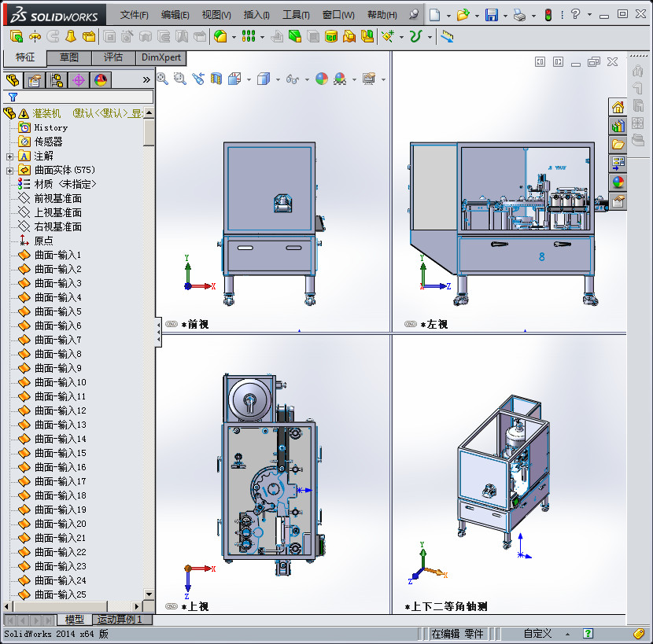Click the link-views icon beside 上视 label
Screen dimensions: 653x644
tap(172, 606)
